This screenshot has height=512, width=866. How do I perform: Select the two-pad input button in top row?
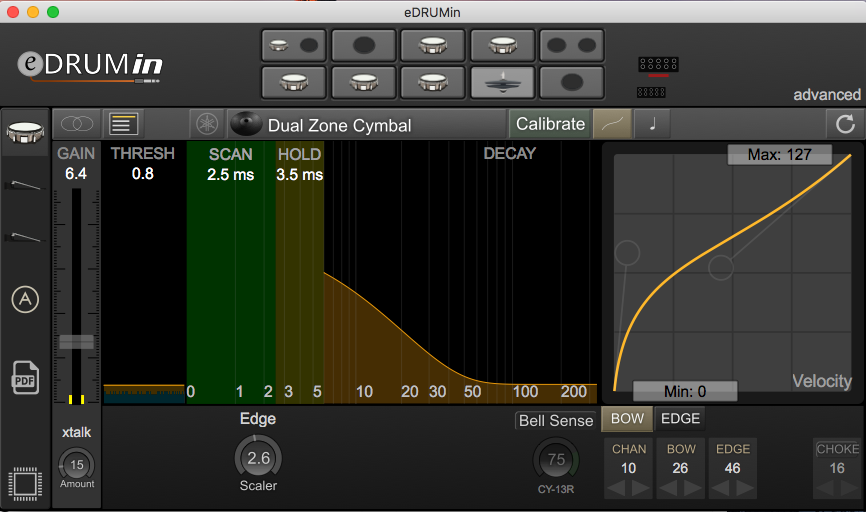click(x=572, y=45)
